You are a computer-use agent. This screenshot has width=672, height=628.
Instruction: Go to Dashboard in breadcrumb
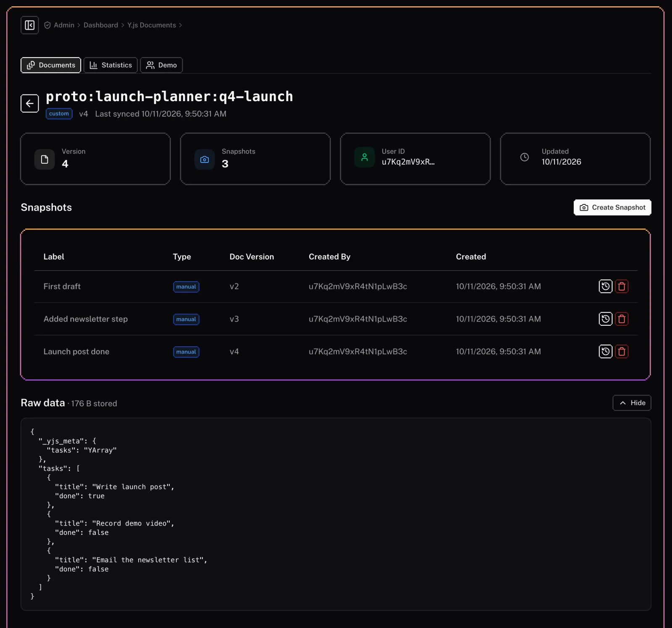pos(101,25)
